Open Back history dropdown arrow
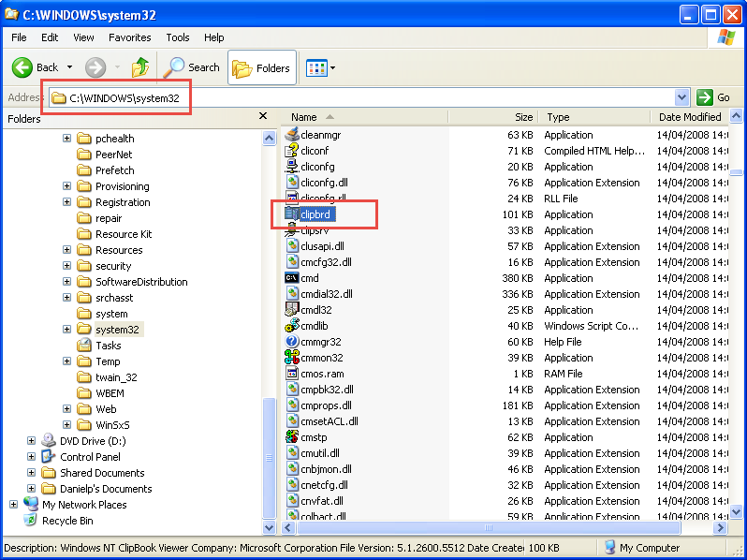Viewport: 747px width, 560px height. [x=69, y=67]
